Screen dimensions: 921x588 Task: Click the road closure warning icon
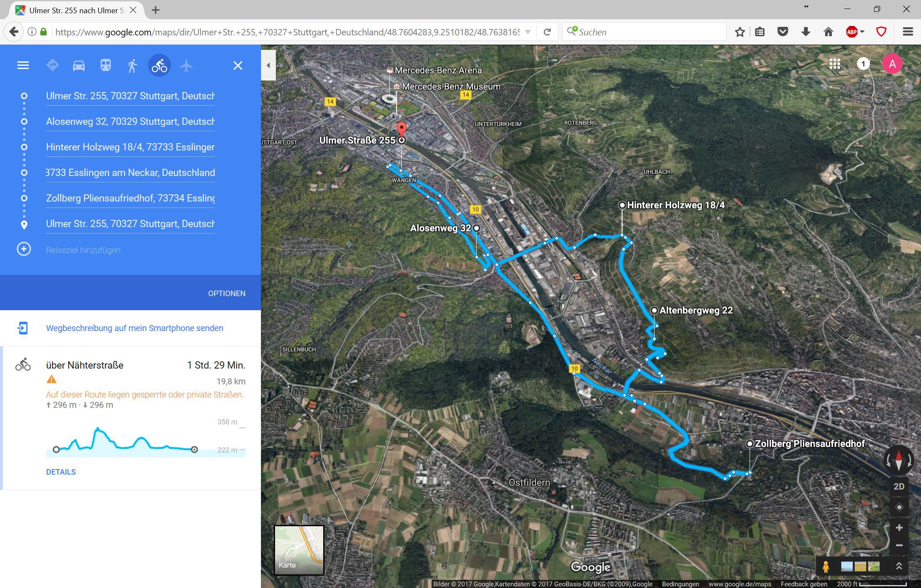[x=51, y=379]
